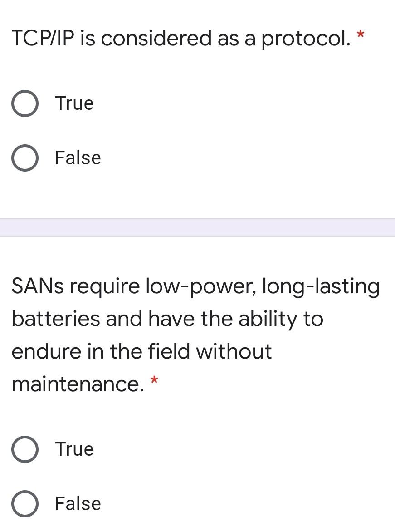Click the True label under SANs question
395x532 pixels.
coord(74,449)
